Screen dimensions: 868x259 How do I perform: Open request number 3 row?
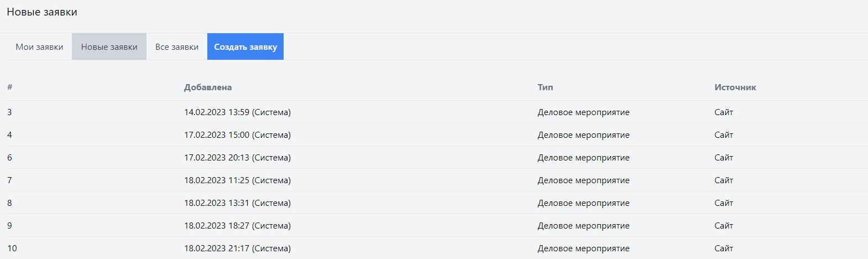coord(9,112)
